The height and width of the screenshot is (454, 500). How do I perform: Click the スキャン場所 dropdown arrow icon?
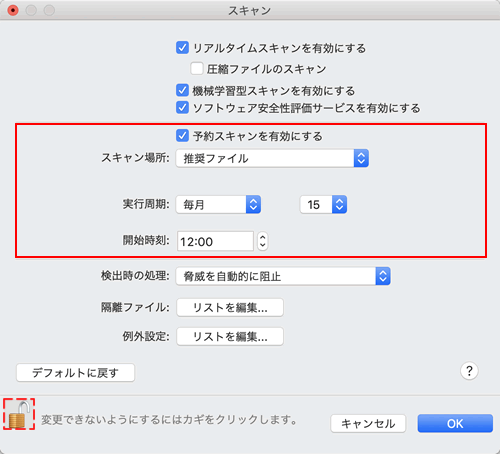click(x=361, y=158)
